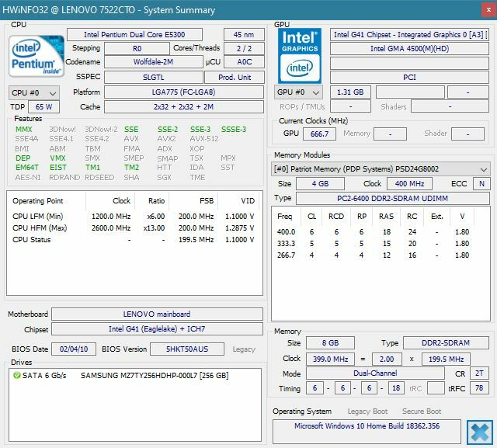
Task: Click the Legacy Boot label
Action: 367,412
